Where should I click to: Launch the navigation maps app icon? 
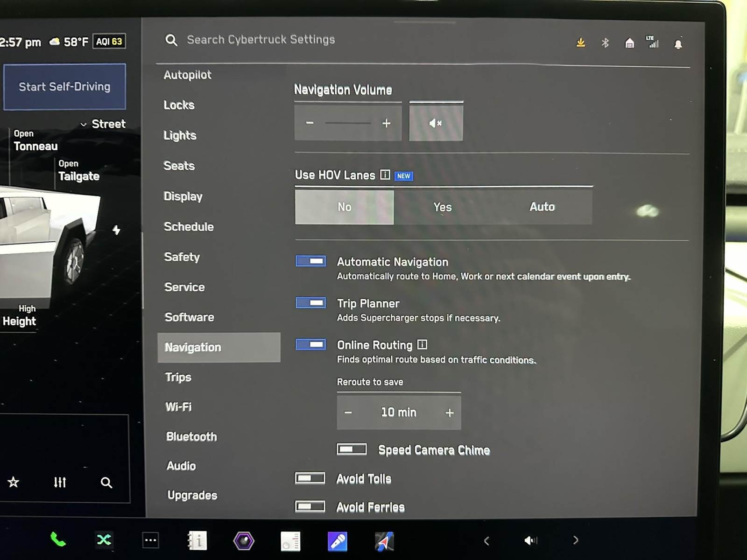(384, 541)
